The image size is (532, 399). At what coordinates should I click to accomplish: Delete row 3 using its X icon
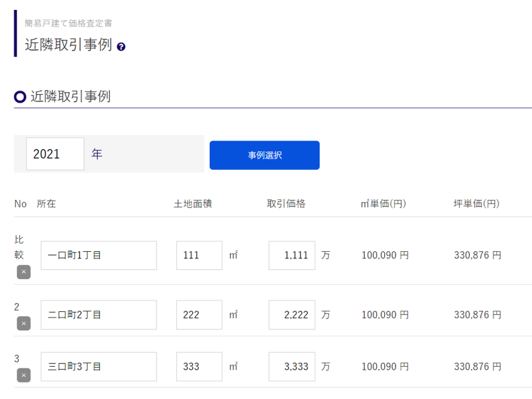coord(24,375)
